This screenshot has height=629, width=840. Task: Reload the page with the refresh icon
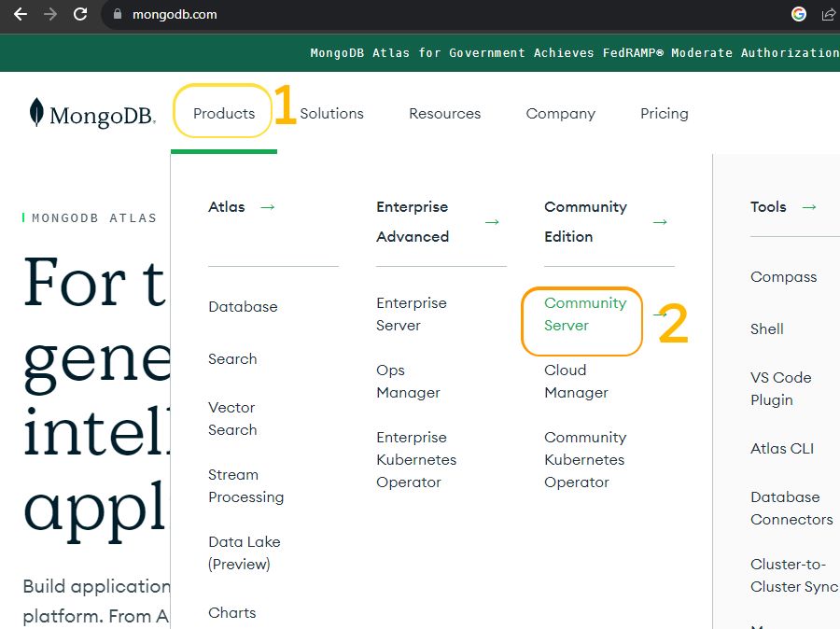pos(80,15)
